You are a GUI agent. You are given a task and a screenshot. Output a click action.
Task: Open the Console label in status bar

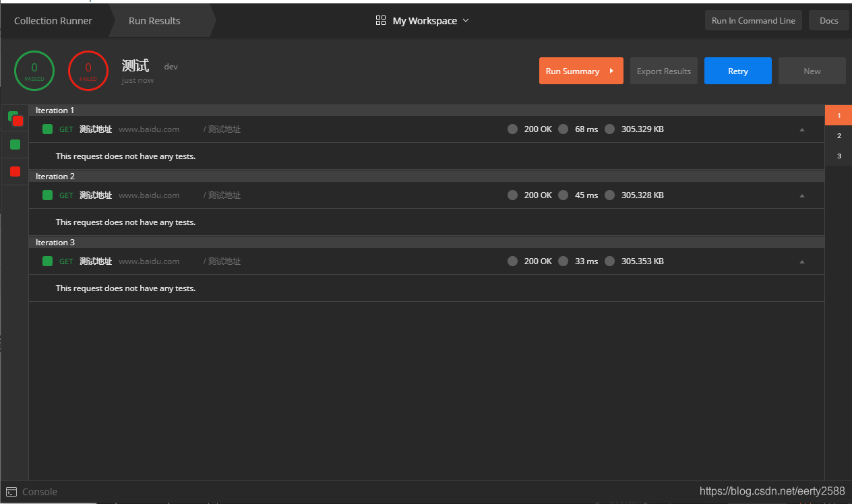point(40,492)
